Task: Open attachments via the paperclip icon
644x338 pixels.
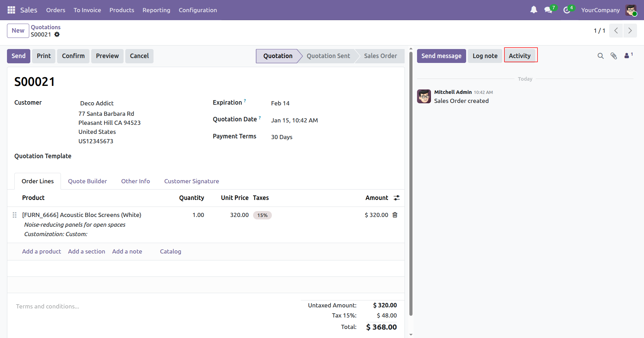Action: (x=614, y=56)
